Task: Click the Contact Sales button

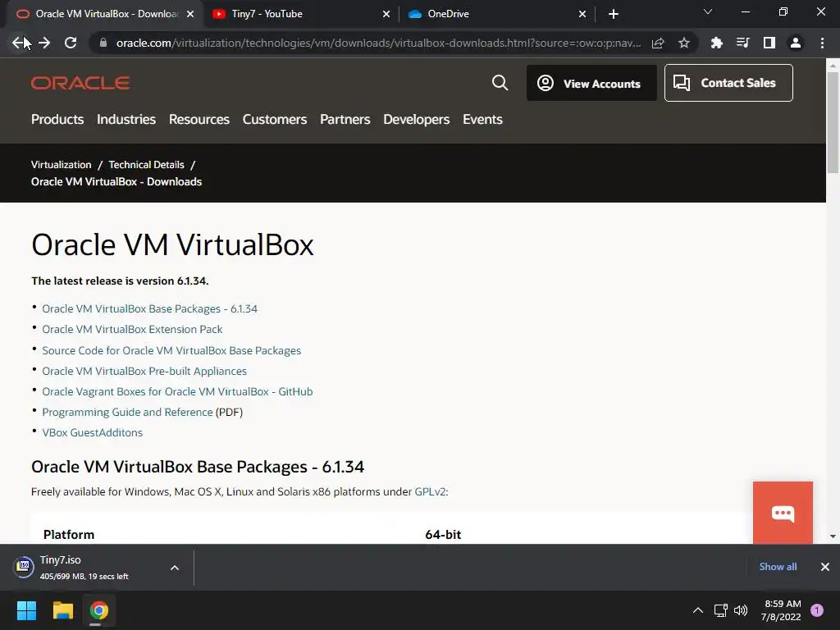Action: pyautogui.click(x=728, y=83)
